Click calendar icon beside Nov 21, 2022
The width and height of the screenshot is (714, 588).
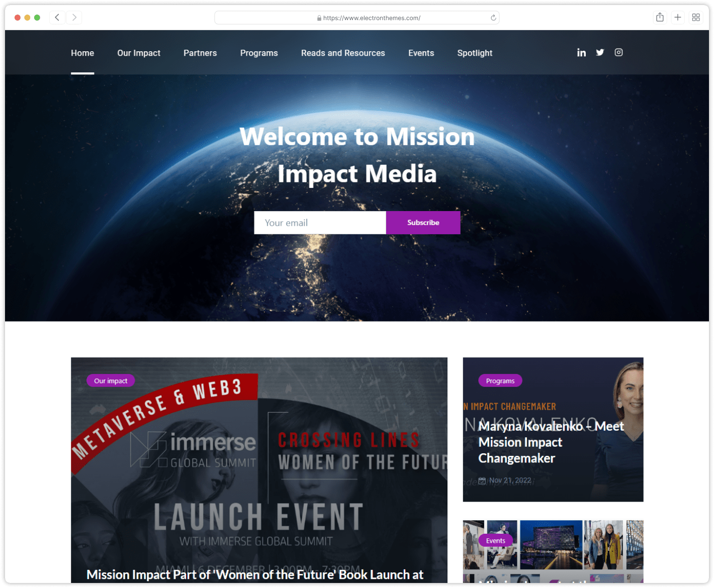coord(482,480)
